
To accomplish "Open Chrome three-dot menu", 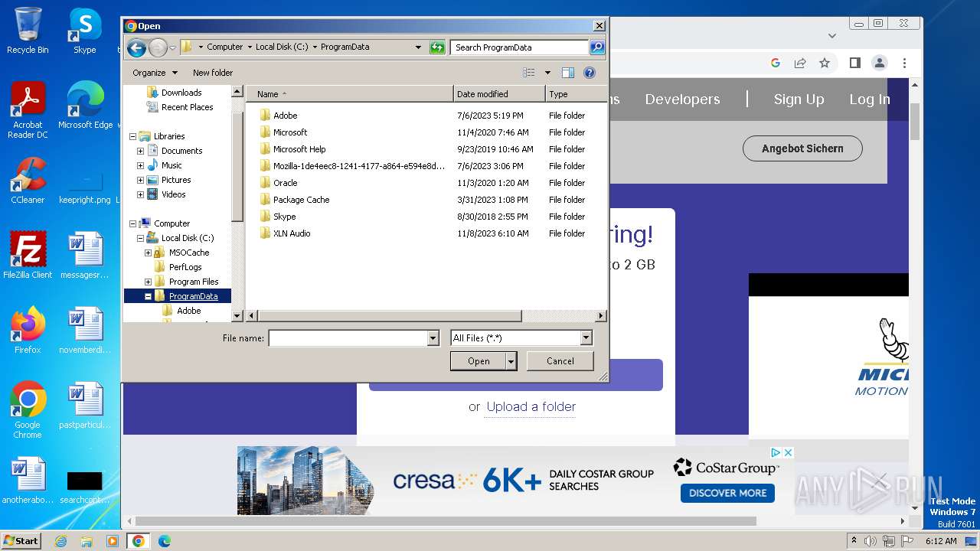I will coord(904,63).
